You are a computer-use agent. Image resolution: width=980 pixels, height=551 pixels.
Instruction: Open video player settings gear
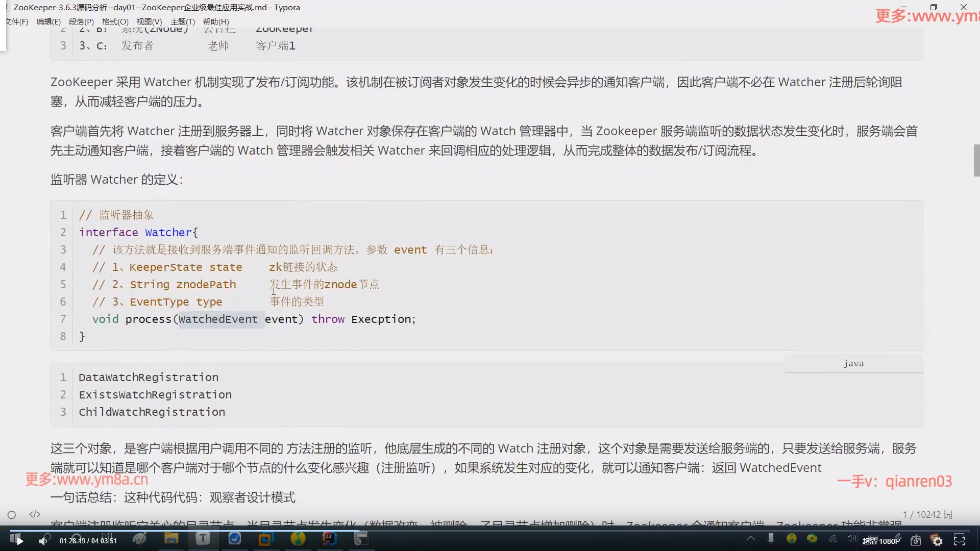937,541
